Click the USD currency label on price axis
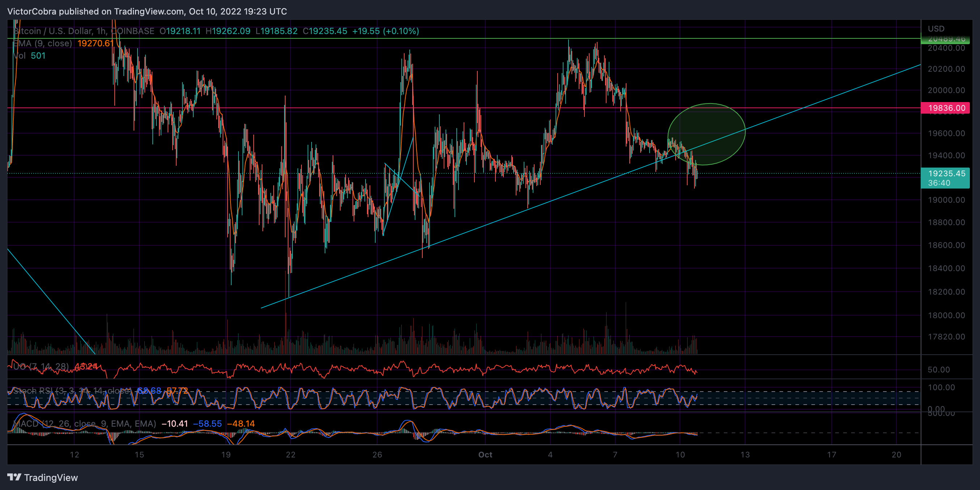 [x=936, y=29]
